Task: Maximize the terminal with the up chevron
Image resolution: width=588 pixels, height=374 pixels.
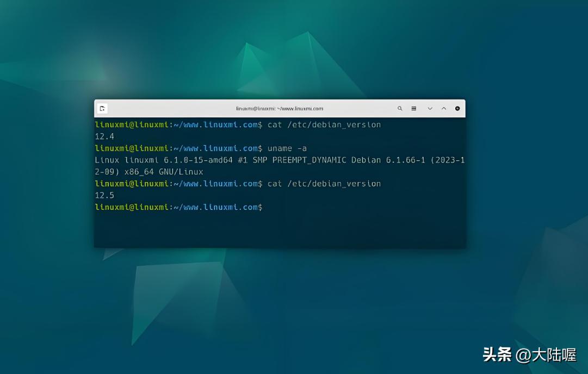Action: tap(444, 108)
